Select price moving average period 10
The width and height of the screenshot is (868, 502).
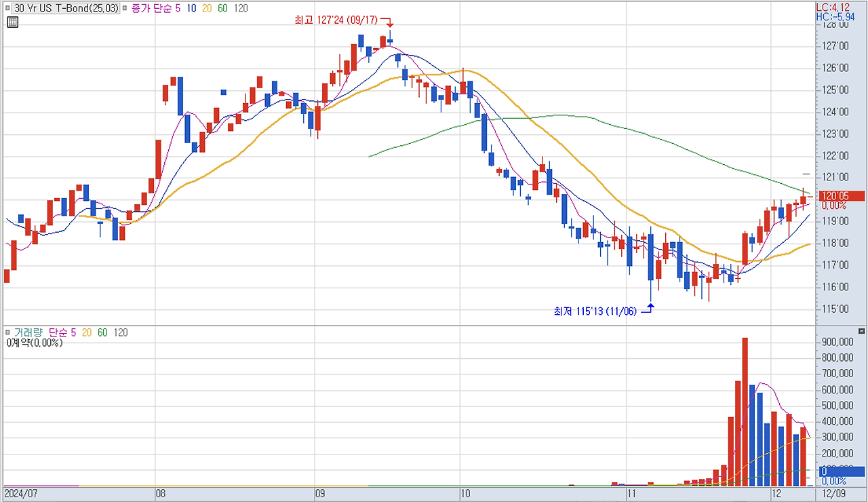[192, 8]
